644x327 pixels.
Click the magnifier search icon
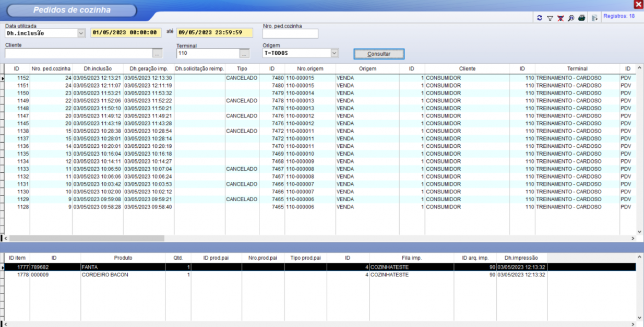(x=571, y=18)
